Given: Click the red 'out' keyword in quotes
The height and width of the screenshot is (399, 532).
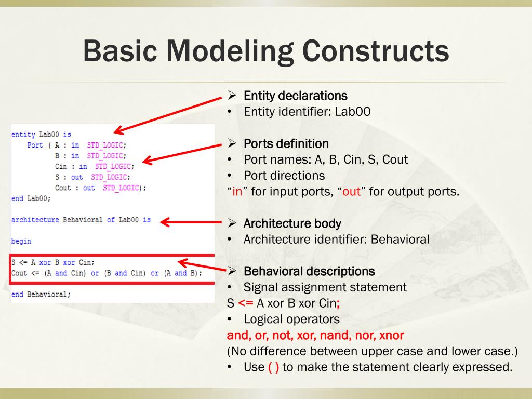Looking at the screenshot, I should coord(351,192).
